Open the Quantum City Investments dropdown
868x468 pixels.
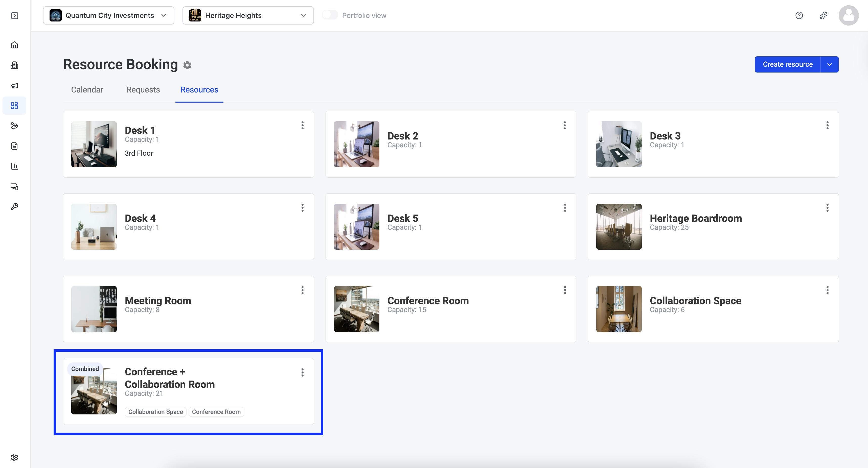[108, 15]
